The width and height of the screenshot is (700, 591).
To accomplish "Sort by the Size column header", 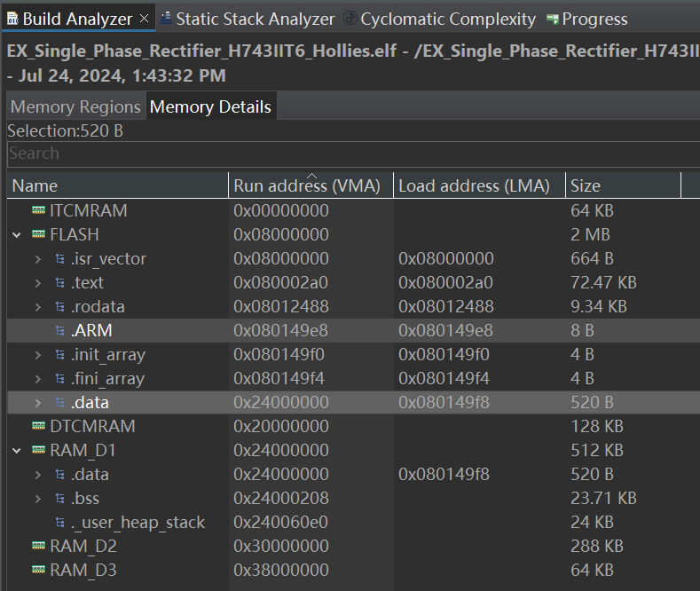I will (x=586, y=185).
